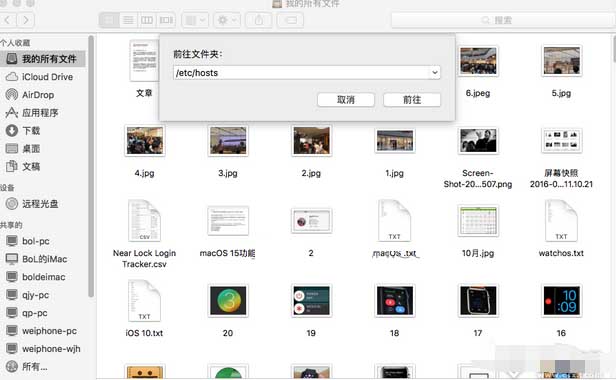Switch to column view in the toolbar
This screenshot has height=380, width=616.
click(147, 20)
